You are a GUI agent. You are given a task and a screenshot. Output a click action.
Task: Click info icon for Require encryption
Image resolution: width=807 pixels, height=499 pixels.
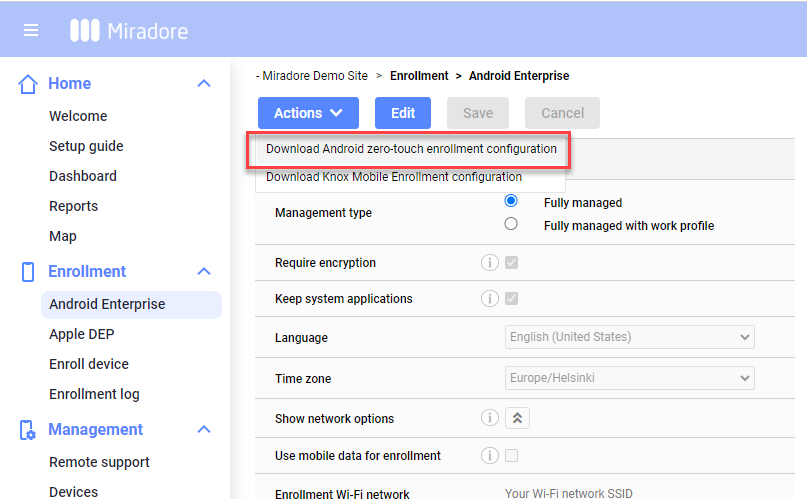click(490, 263)
